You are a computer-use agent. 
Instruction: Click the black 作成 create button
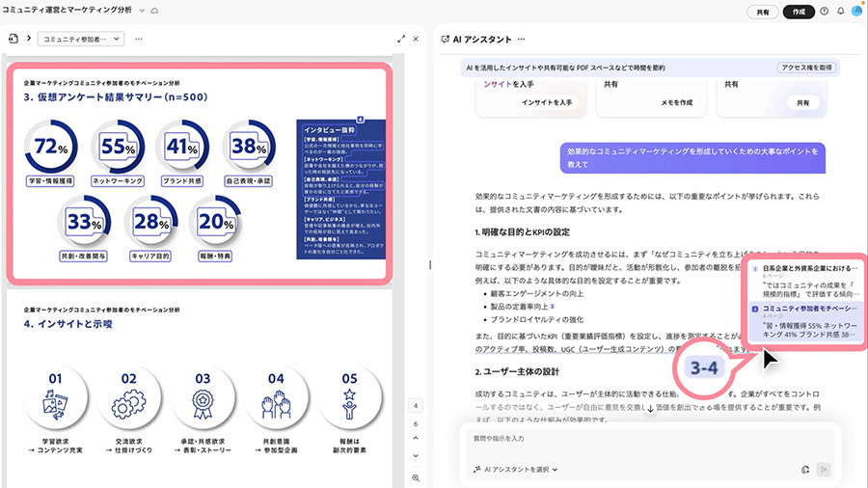point(799,12)
